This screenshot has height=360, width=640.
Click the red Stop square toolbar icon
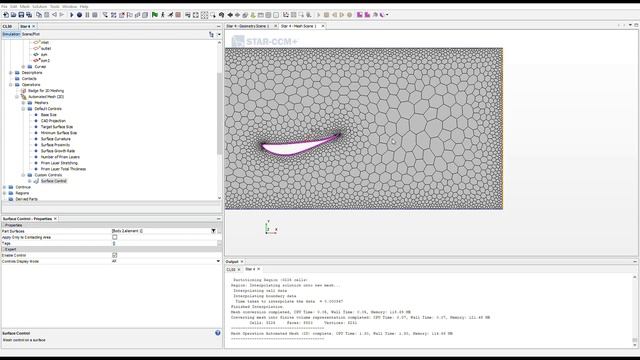click(x=178, y=15)
